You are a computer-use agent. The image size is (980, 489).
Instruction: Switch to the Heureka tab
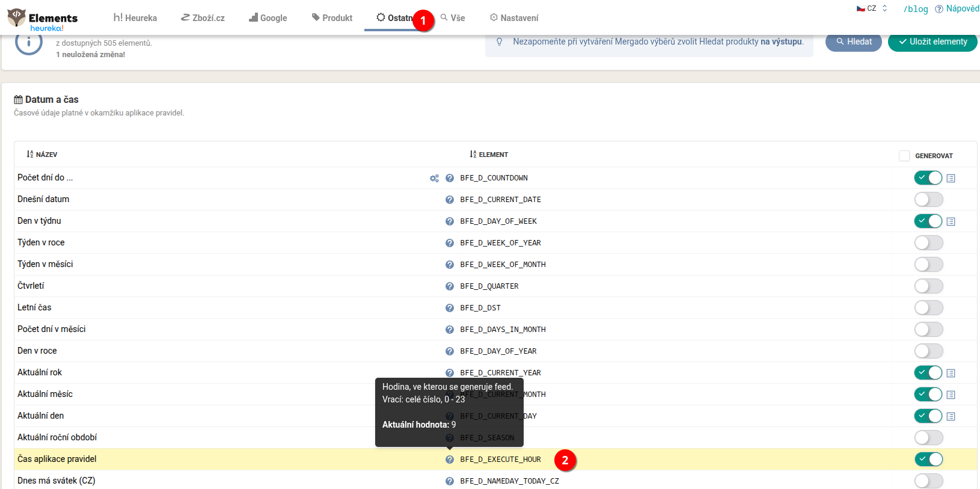tap(135, 18)
